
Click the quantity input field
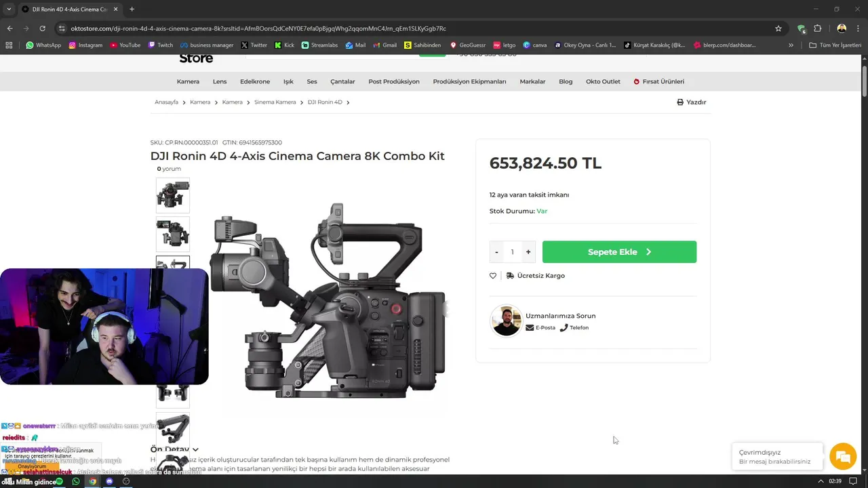click(512, 251)
